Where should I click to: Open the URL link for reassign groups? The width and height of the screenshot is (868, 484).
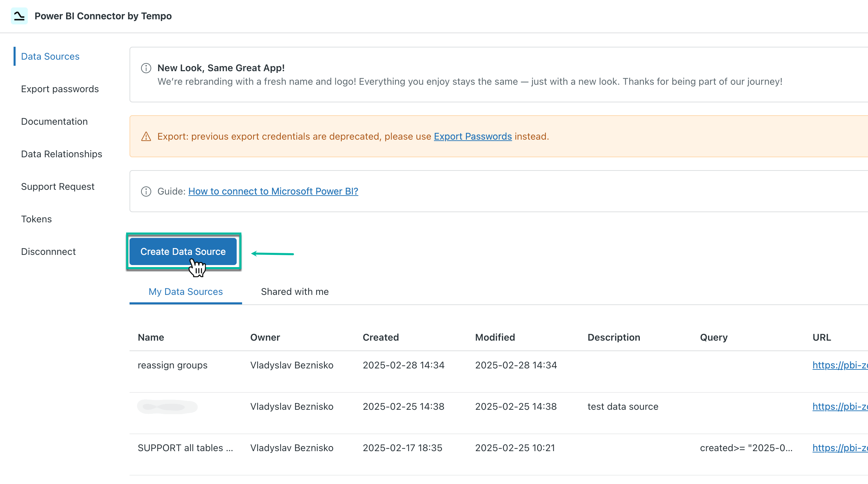pyautogui.click(x=844, y=365)
